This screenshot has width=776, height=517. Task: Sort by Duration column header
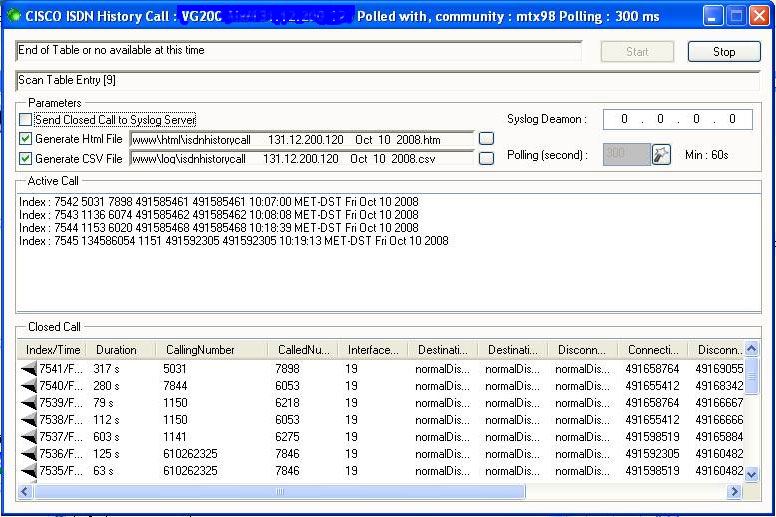(x=121, y=350)
